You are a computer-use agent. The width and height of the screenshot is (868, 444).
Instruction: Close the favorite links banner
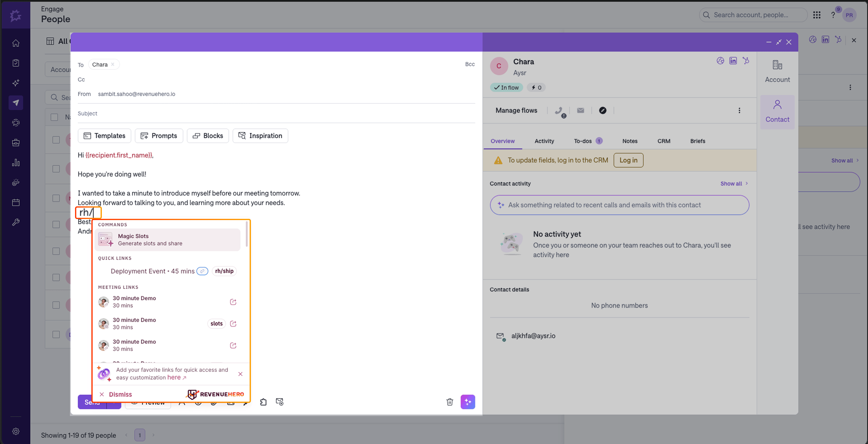click(x=240, y=374)
